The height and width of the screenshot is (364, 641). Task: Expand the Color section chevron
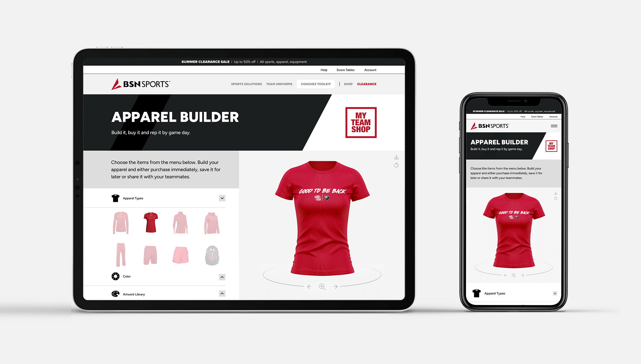[222, 276]
